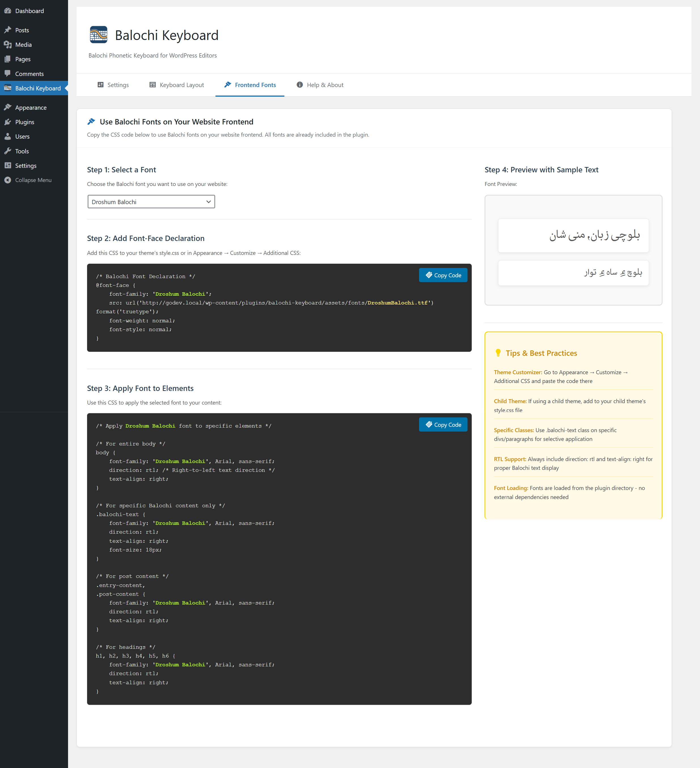Click the pin icon beside 'Use Balochi Fonts' heading
Viewport: 700px width, 768px height.
tap(91, 122)
